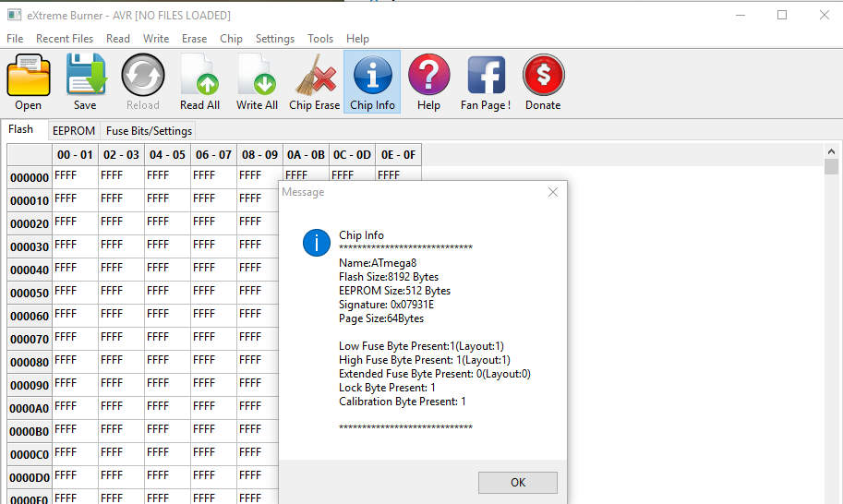The height and width of the screenshot is (504, 843).
Task: Click column header 0A - 0B
Action: [x=306, y=155]
